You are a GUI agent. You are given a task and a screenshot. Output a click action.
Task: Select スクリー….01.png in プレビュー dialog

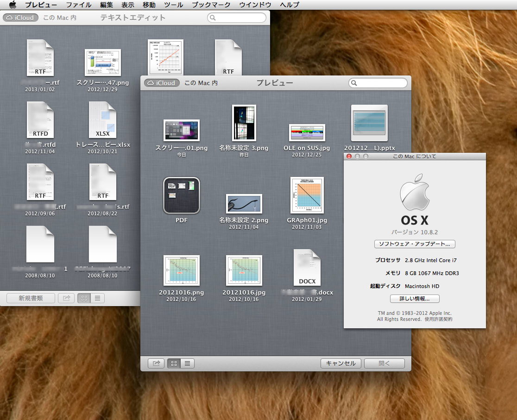click(x=181, y=130)
